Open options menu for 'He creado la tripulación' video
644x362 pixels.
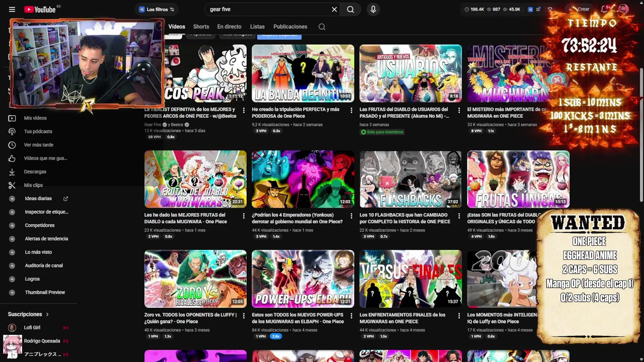coord(351,110)
